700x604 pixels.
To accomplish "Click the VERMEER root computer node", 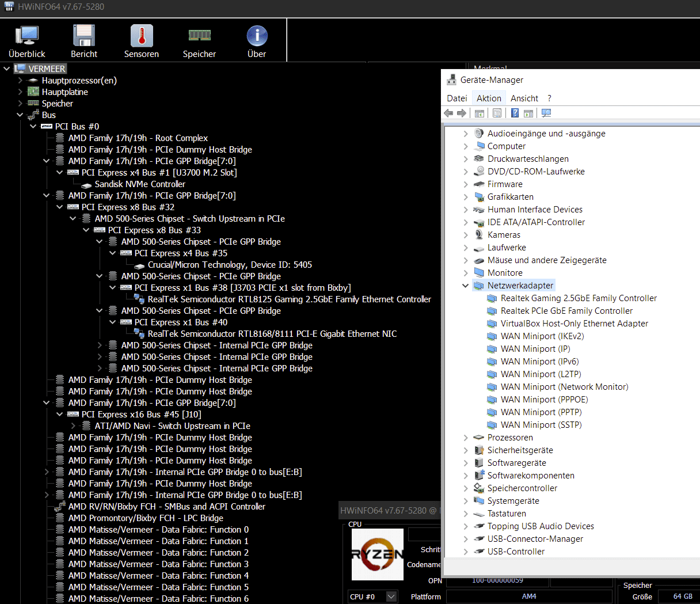I will 47,69.
